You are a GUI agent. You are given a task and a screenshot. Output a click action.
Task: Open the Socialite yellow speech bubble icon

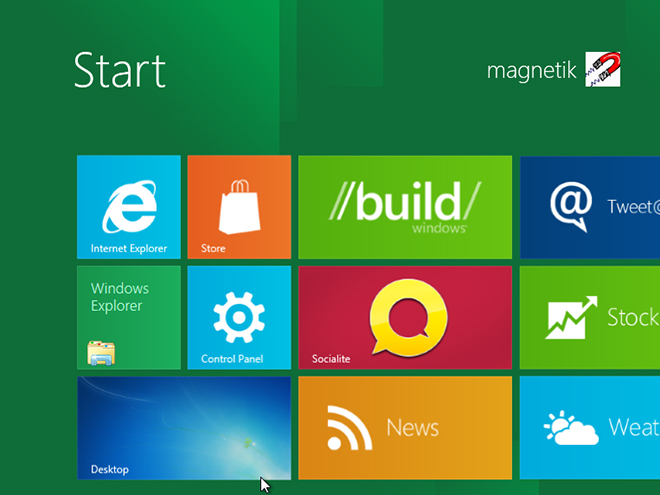(404, 314)
